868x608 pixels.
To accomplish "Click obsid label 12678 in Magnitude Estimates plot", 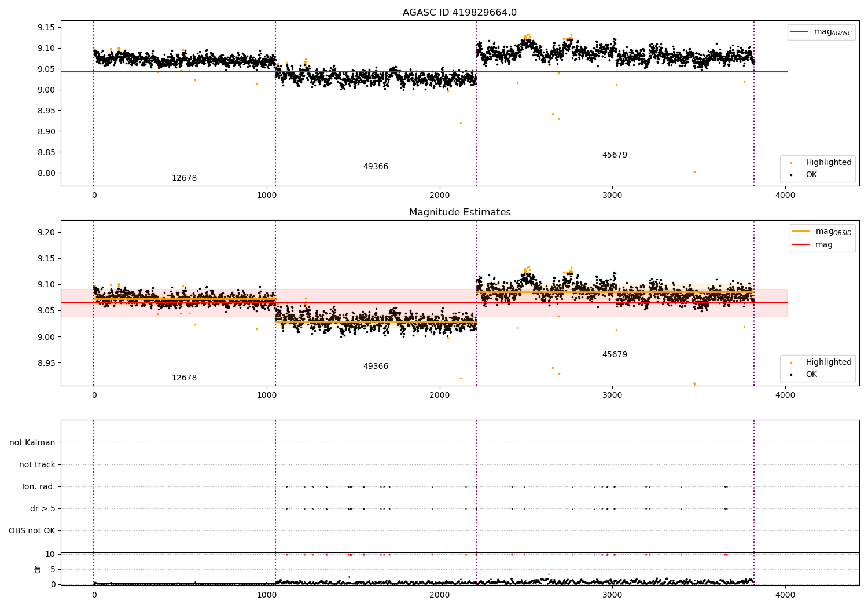I will coord(184,378).
